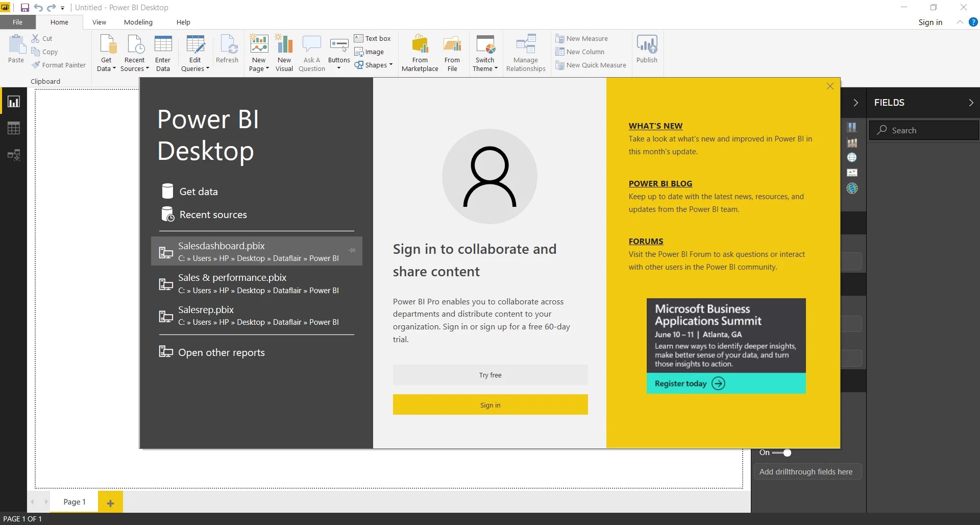Switch to the Modeling tab
This screenshot has width=980, height=525.
pyautogui.click(x=138, y=22)
